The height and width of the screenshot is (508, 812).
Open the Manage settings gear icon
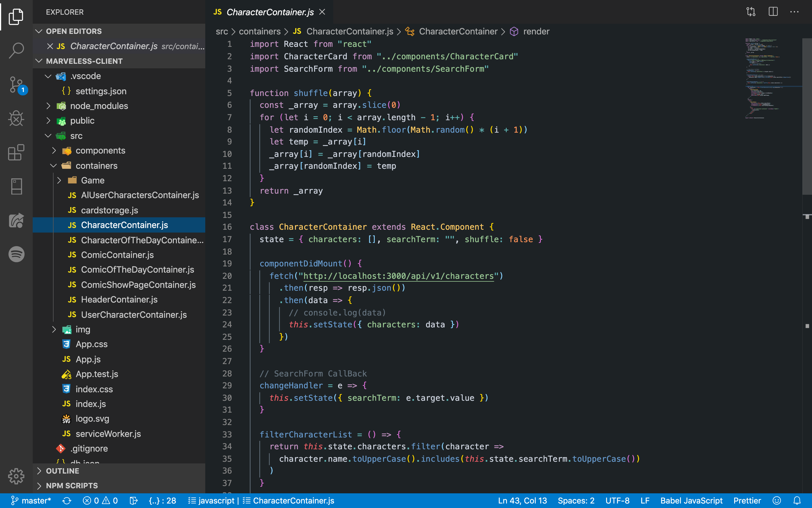16,476
